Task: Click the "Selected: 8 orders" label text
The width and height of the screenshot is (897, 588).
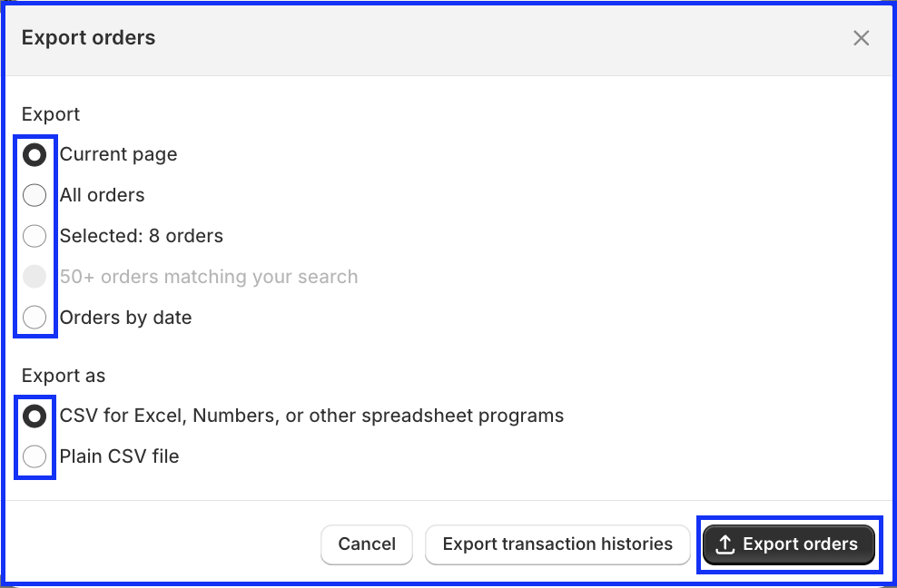Action: pos(142,236)
